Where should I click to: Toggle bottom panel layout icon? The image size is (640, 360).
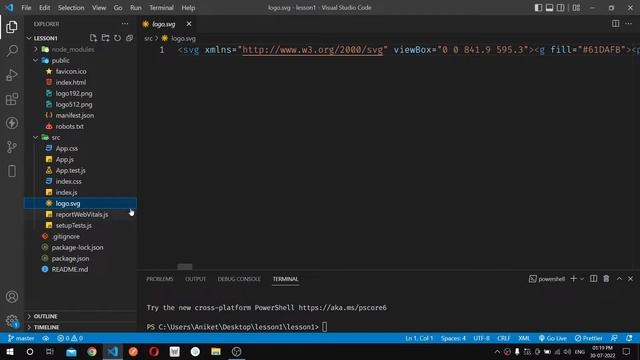(549, 7)
